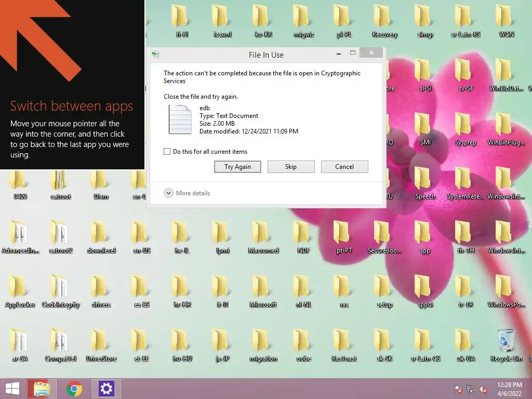Select the downlevel folder
The image size is (532, 399).
(x=101, y=237)
